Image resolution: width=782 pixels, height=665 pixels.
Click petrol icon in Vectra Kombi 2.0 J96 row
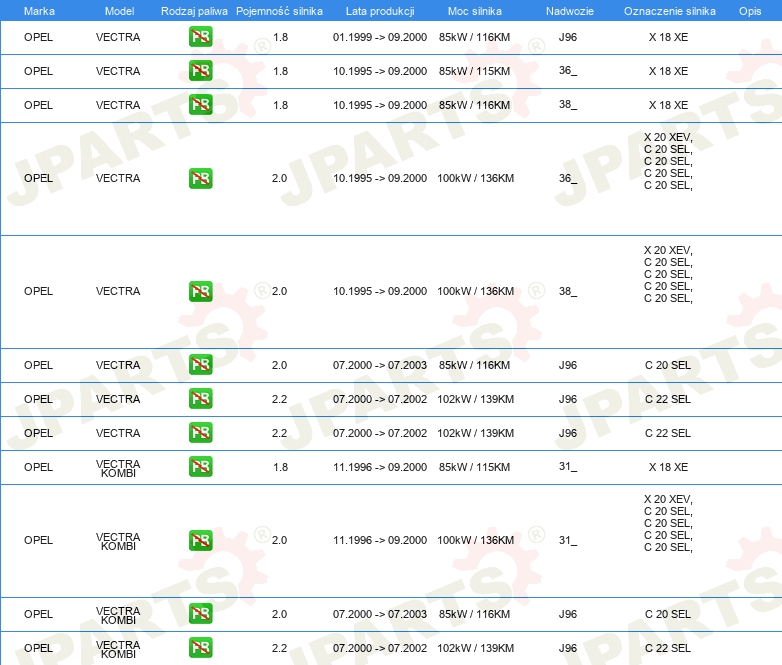(x=200, y=614)
